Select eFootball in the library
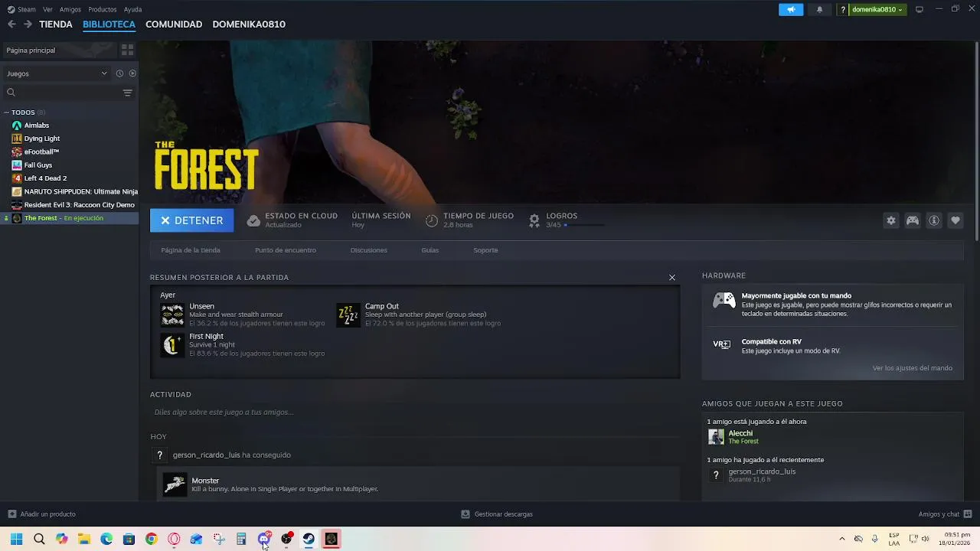 (x=69, y=152)
